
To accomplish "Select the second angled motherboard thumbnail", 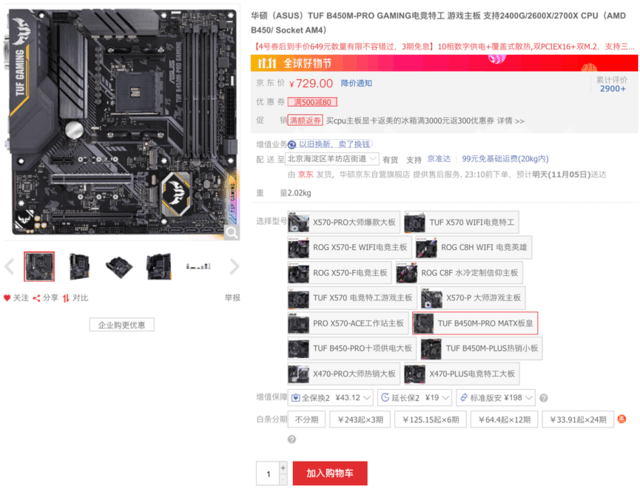I will [79, 267].
